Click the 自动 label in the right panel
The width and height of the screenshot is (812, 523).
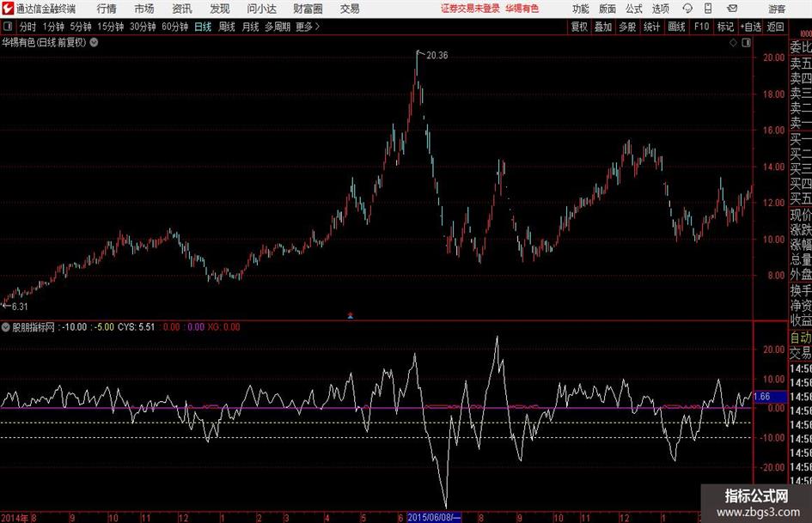point(801,338)
